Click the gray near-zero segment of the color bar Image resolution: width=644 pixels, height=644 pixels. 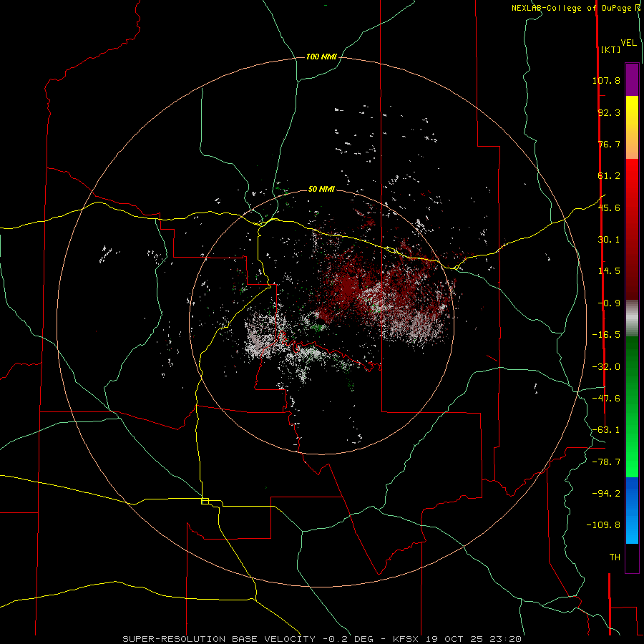click(632, 318)
